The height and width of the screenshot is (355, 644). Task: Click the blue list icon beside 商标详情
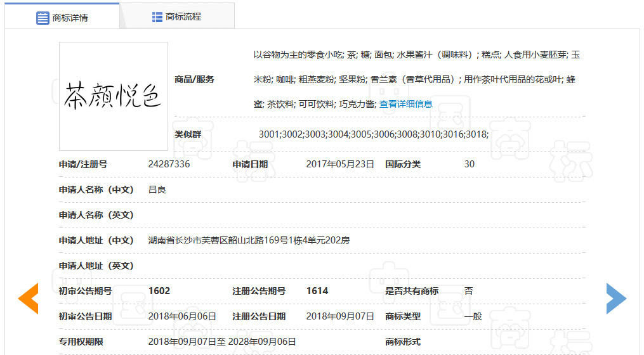43,18
